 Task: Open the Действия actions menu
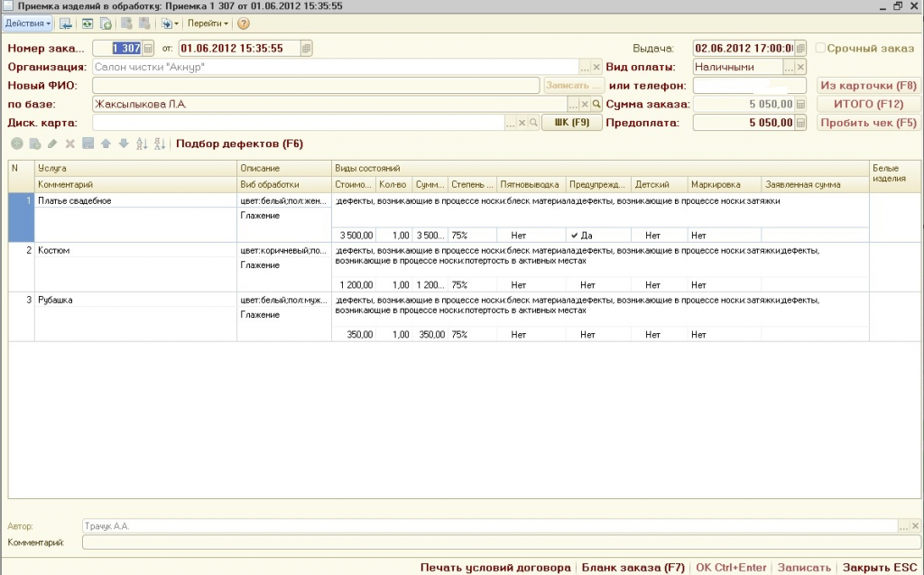28,23
